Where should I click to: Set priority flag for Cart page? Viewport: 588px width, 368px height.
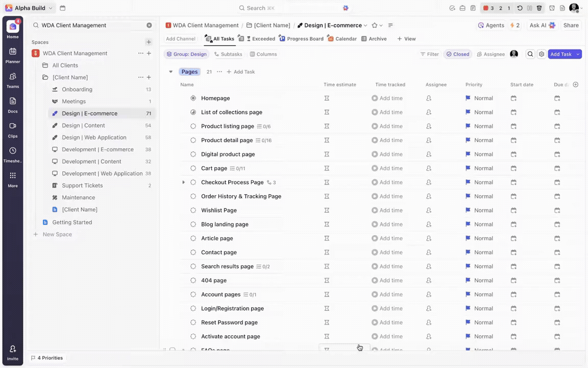click(468, 168)
